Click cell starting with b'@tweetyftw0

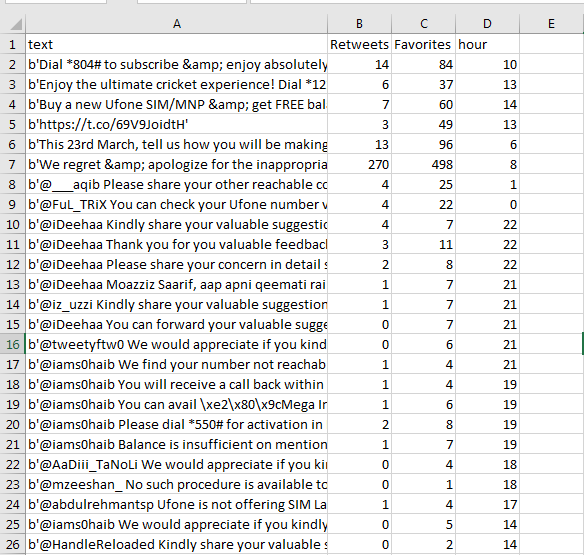[177, 344]
